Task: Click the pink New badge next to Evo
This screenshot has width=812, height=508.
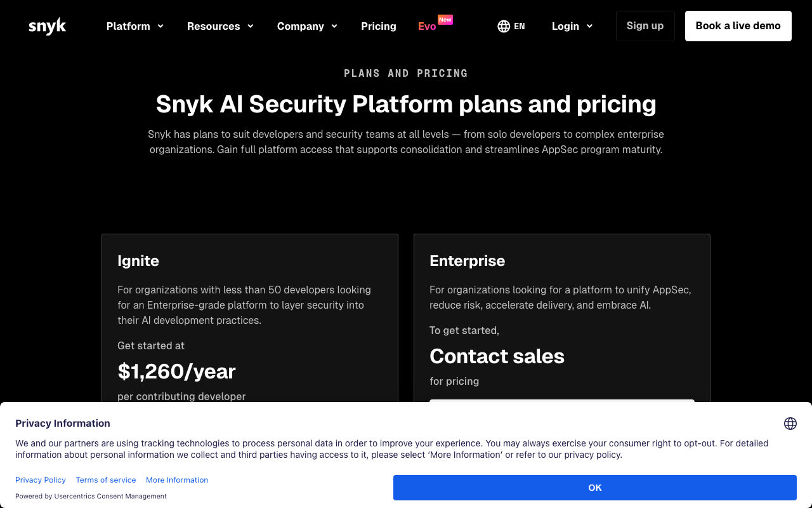Action: 445,20
